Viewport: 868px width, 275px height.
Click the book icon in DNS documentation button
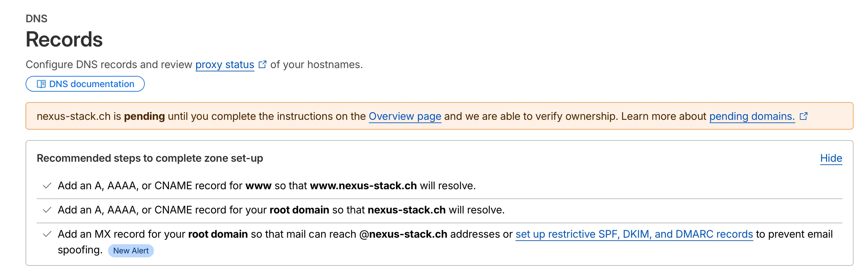[41, 84]
